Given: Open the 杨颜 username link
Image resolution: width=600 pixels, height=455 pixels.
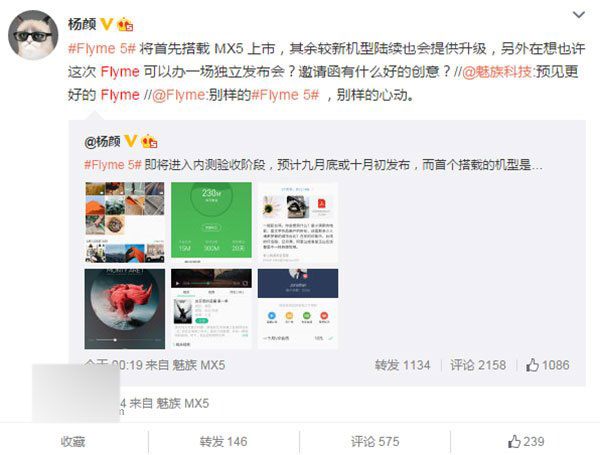Looking at the screenshot, I should click(x=82, y=24).
